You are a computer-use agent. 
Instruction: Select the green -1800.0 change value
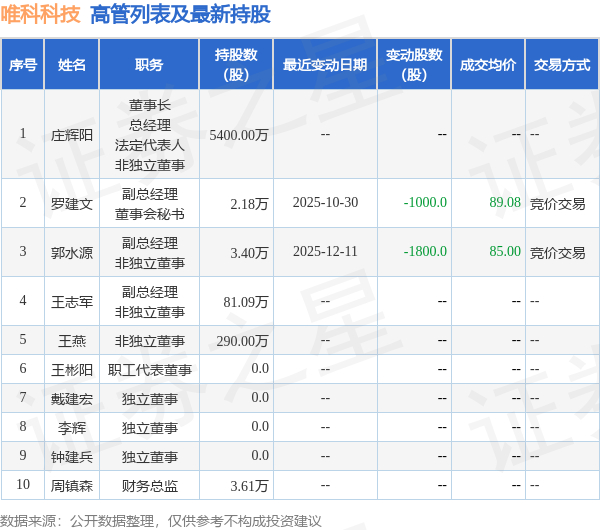click(x=425, y=251)
